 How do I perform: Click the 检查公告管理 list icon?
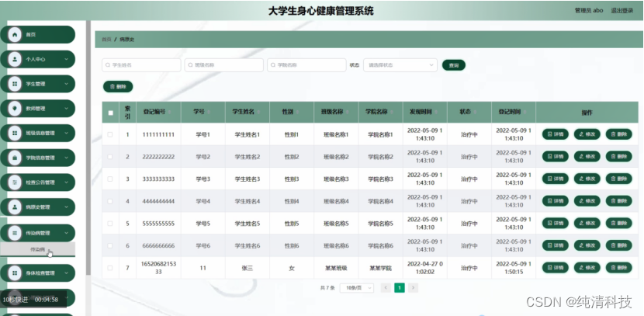tap(15, 182)
